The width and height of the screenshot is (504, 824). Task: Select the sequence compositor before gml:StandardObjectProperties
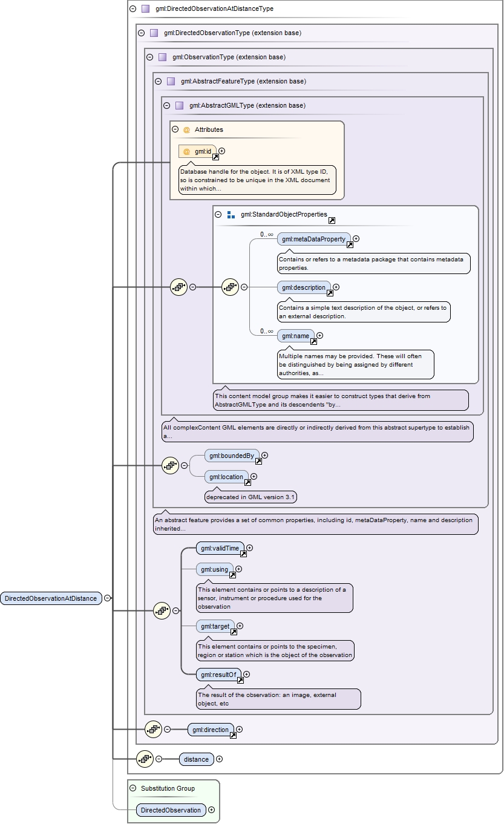[x=178, y=287]
